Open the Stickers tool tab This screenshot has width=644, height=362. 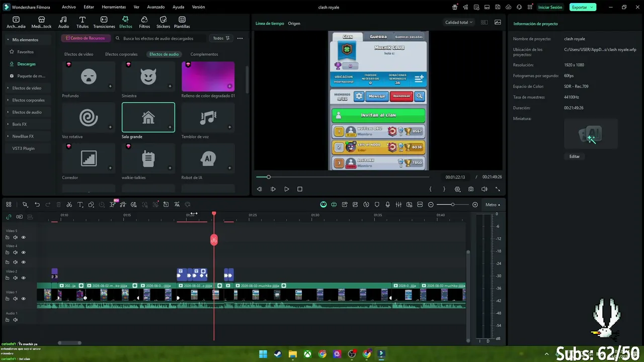coord(163,22)
